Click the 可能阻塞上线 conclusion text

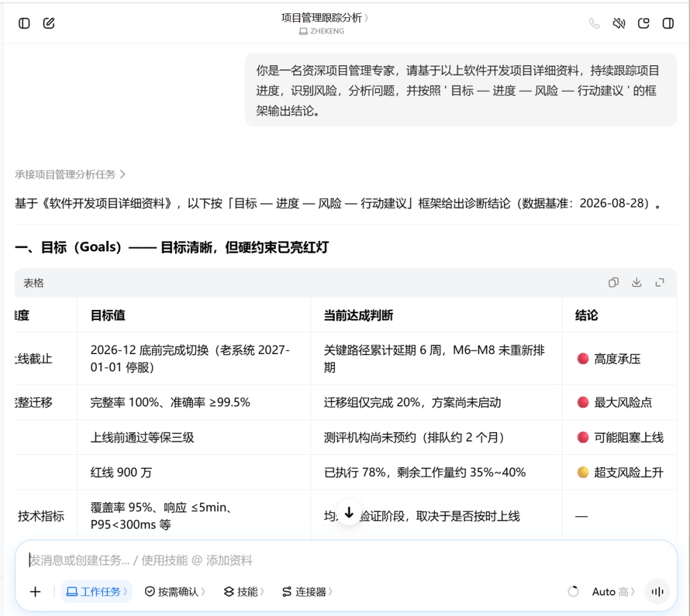point(629,437)
